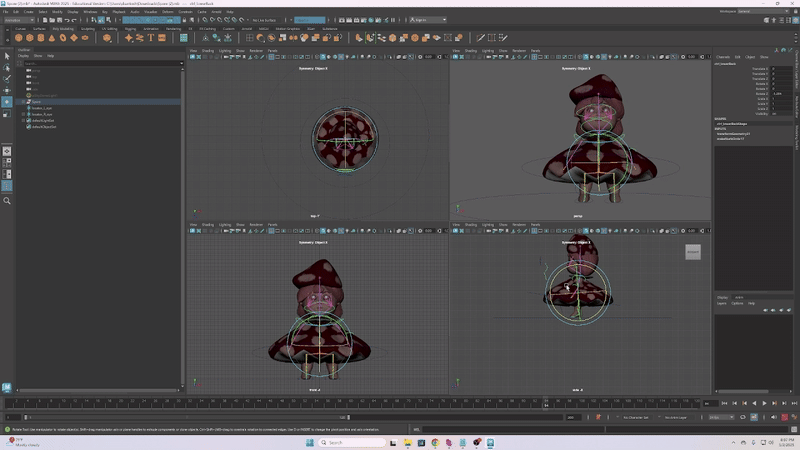Select the arrow Select tool in toolbox
The width and height of the screenshot is (800, 450).
click(x=7, y=55)
